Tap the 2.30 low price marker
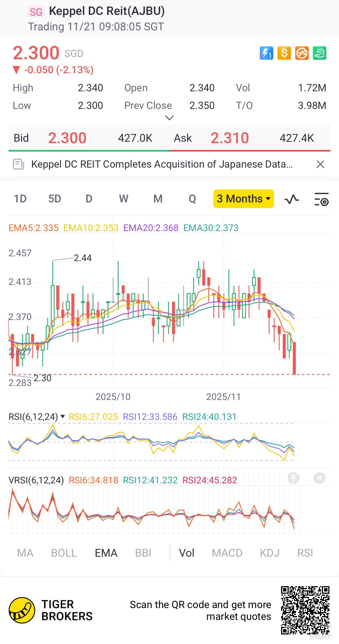 42,378
